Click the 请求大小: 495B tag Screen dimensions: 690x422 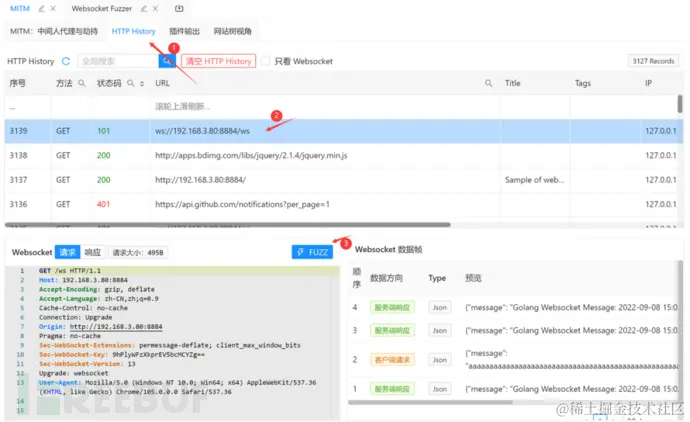point(138,253)
